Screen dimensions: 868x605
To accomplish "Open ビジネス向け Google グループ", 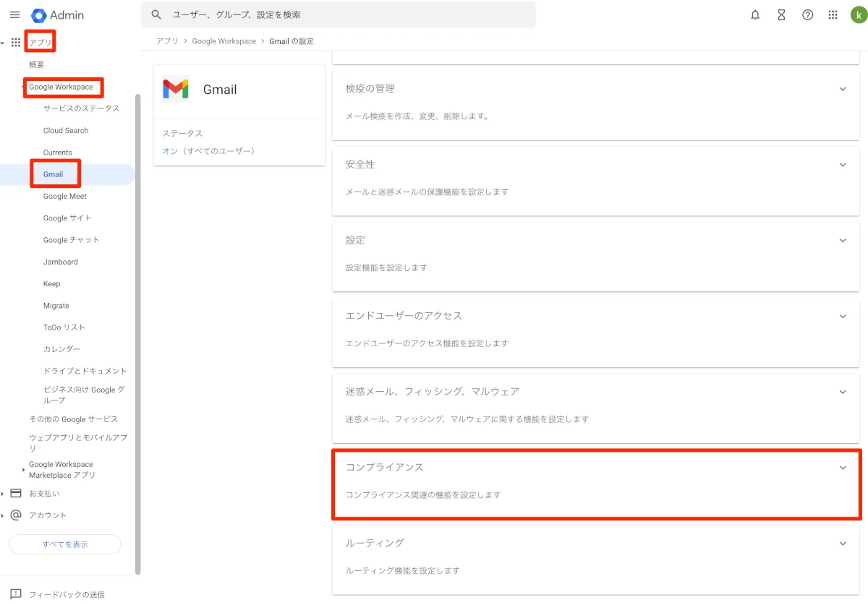I will [x=84, y=395].
